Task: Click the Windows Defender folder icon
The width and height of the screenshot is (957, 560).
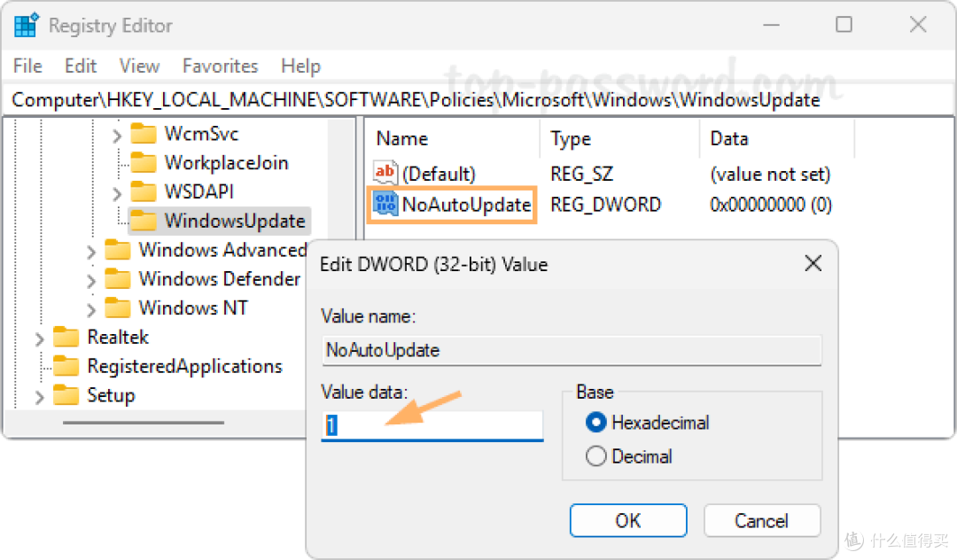Action: pos(118,279)
